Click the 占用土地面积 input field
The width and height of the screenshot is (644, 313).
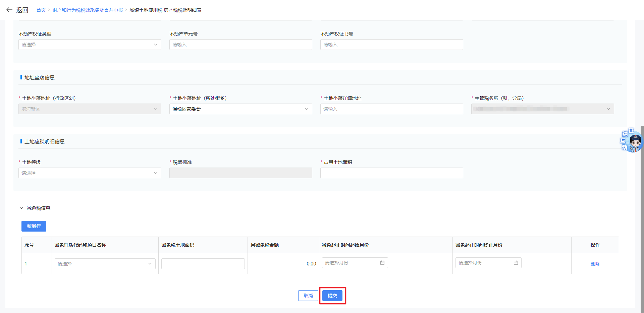391,173
